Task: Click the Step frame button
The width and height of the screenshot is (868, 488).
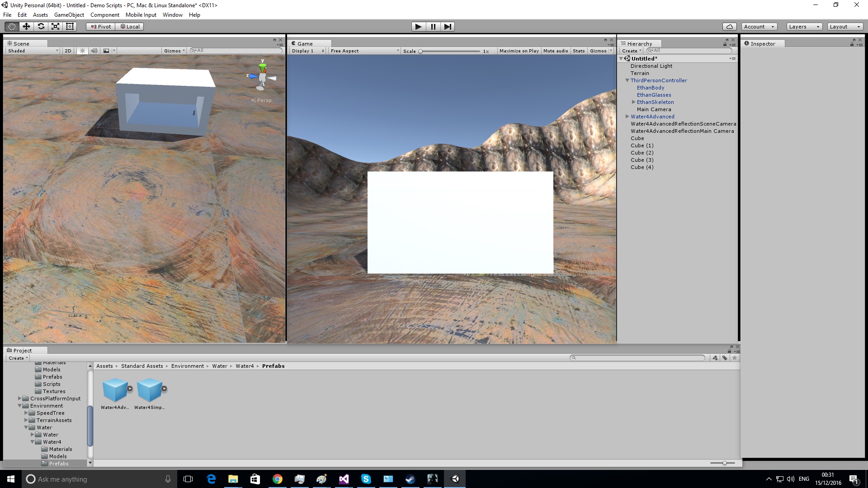Action: tap(448, 27)
